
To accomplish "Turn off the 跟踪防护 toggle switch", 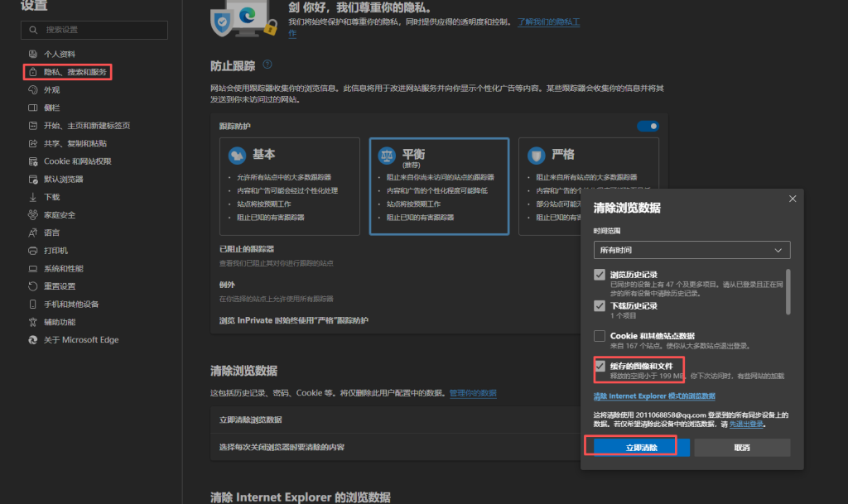I will coord(647,126).
